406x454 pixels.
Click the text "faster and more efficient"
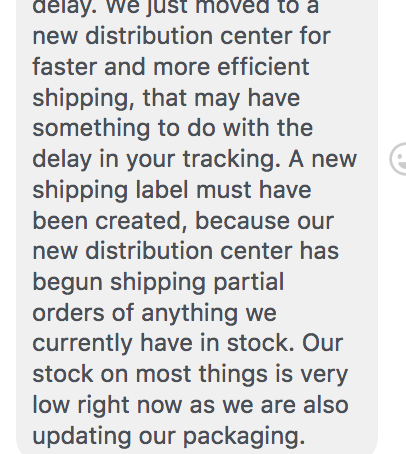(x=171, y=66)
